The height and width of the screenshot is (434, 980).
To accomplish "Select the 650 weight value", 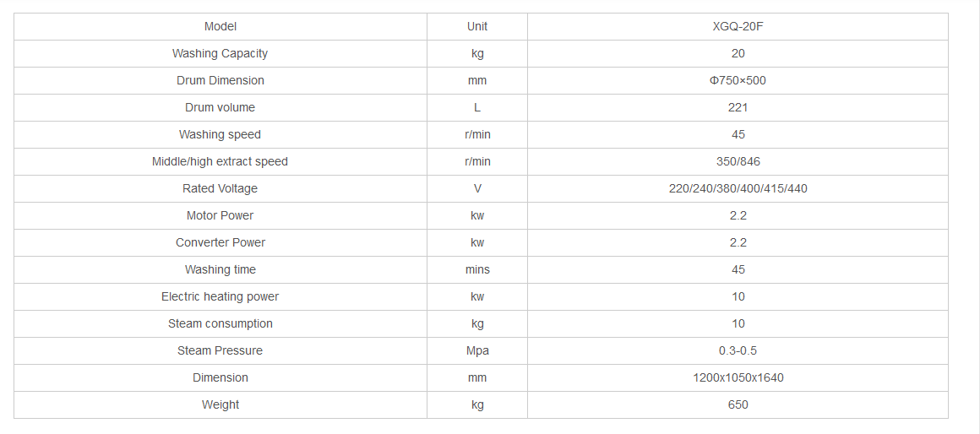I will 738,404.
